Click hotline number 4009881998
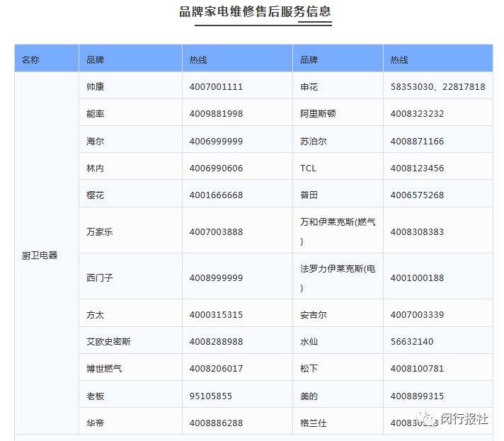Image resolution: width=504 pixels, height=441 pixels. 216,114
